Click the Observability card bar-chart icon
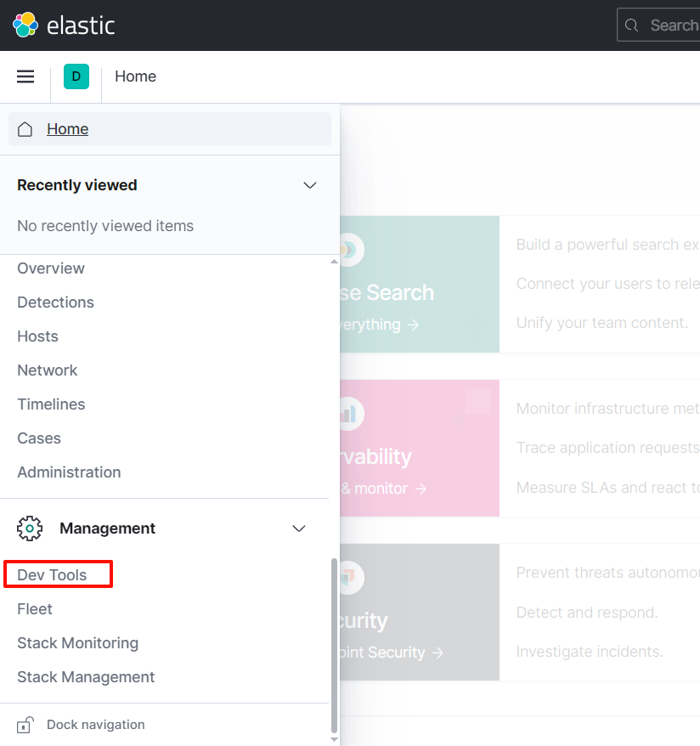700x746 pixels. [351, 414]
